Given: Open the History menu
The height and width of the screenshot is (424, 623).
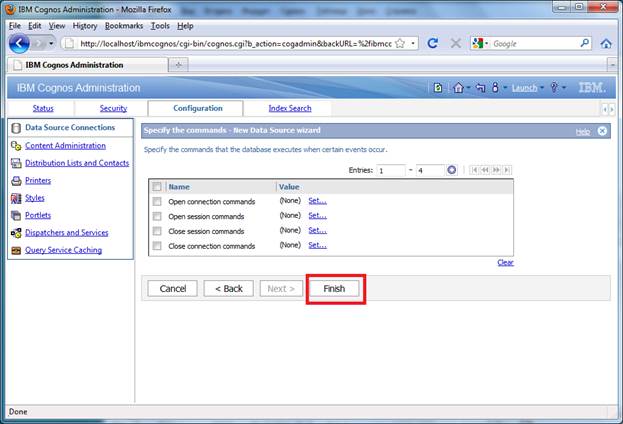Looking at the screenshot, I should 85,26.
